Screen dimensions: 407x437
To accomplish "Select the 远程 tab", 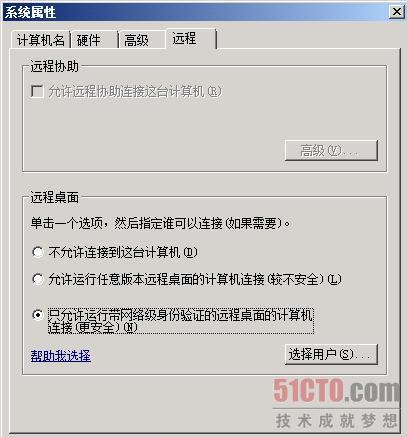I will click(x=191, y=39).
